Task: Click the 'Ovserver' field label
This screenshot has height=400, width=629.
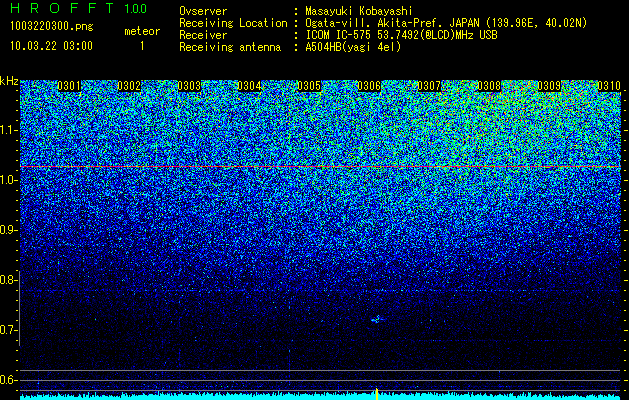Action: [203, 11]
